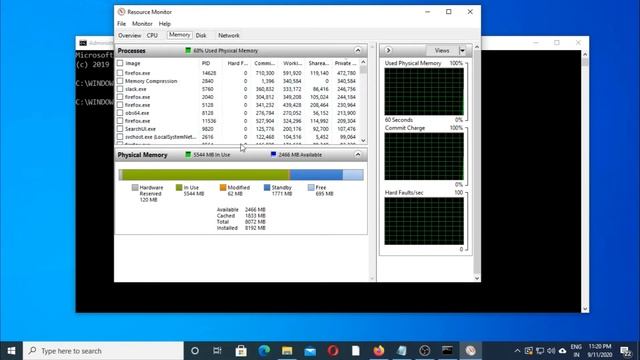Open the Views dropdown arrow
640x360 pixels.
point(462,51)
